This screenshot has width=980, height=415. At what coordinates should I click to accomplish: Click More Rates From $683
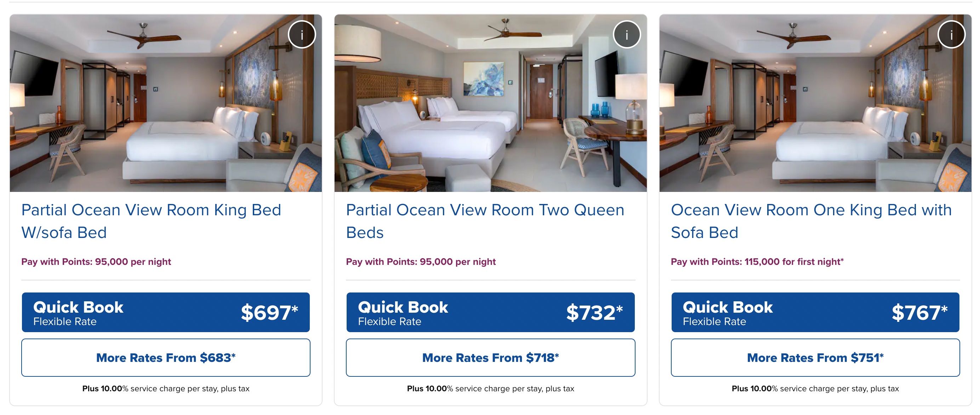click(x=165, y=357)
